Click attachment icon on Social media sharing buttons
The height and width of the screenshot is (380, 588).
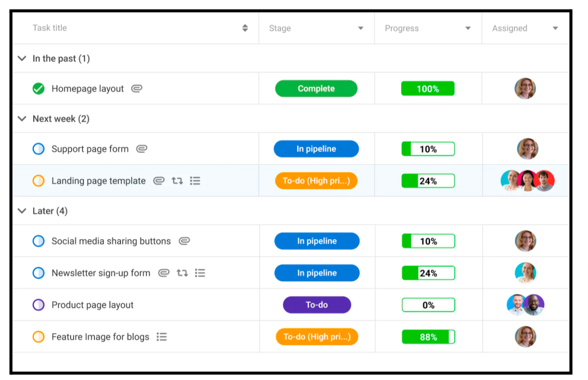[x=184, y=241]
